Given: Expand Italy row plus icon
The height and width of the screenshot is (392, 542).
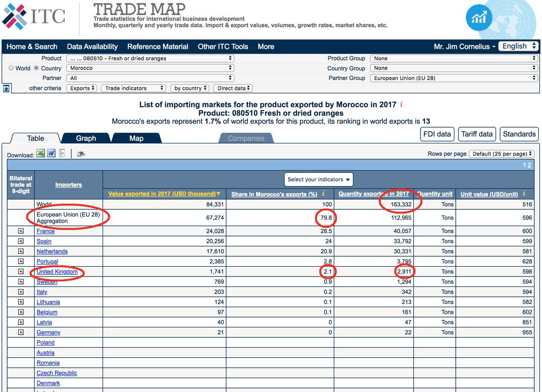Looking at the screenshot, I should click(21, 292).
